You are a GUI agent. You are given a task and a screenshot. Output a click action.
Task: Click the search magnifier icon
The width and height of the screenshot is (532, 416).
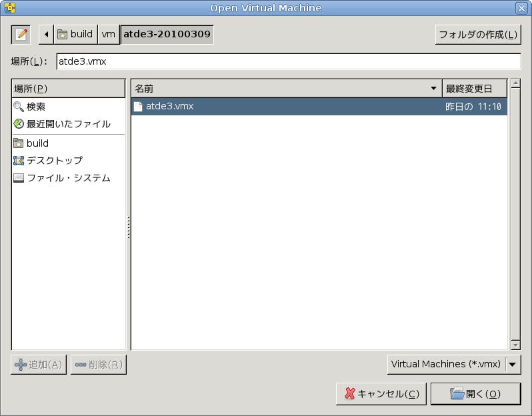pos(19,107)
